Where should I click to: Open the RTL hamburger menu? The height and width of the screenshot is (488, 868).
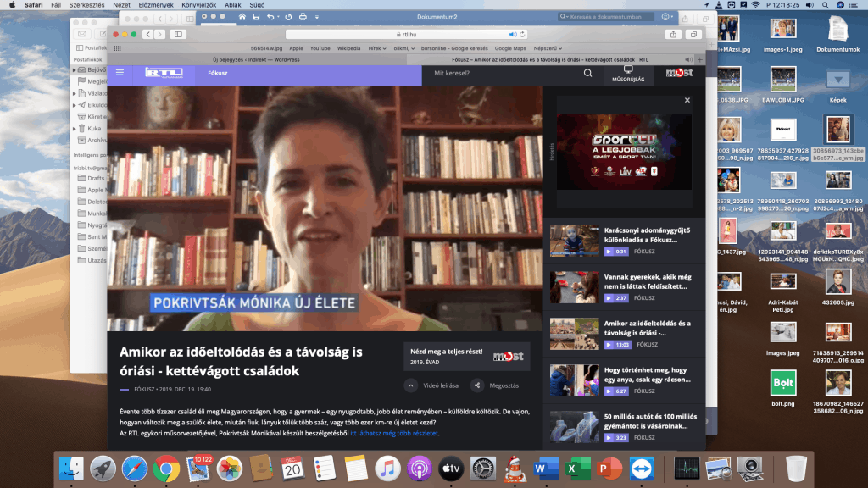tap(120, 73)
